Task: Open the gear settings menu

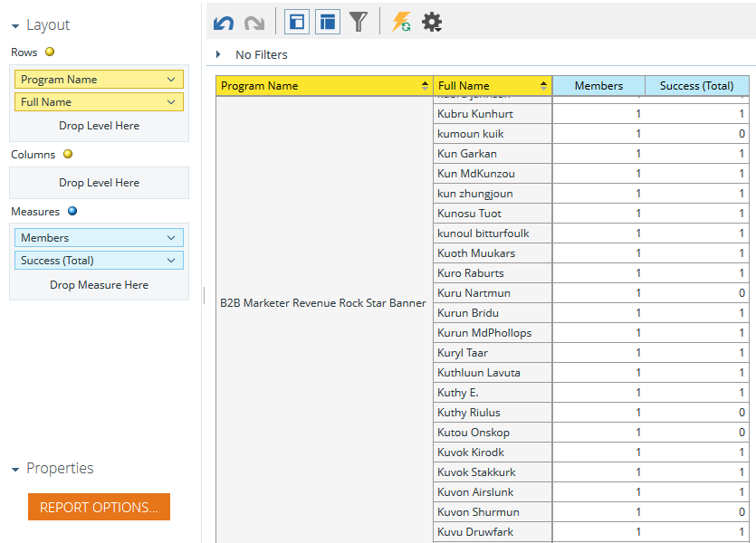Action: [x=432, y=22]
